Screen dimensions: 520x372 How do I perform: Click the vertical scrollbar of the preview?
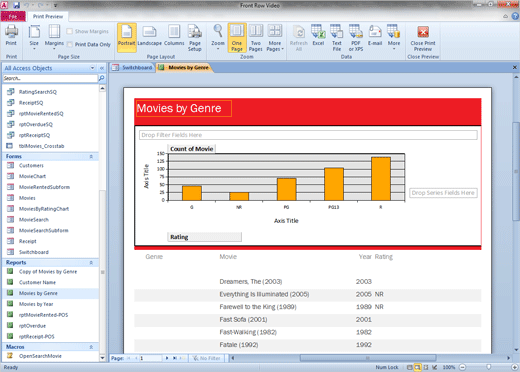tap(516, 172)
